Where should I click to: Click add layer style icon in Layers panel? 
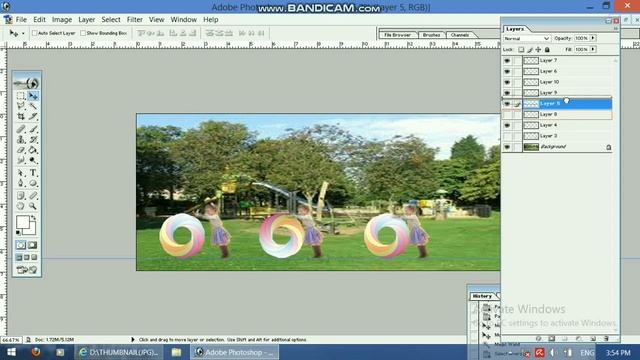pyautogui.click(x=538, y=338)
